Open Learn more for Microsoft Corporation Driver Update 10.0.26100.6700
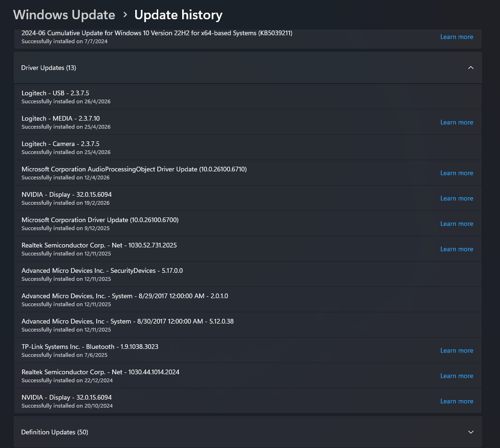 coord(457,224)
